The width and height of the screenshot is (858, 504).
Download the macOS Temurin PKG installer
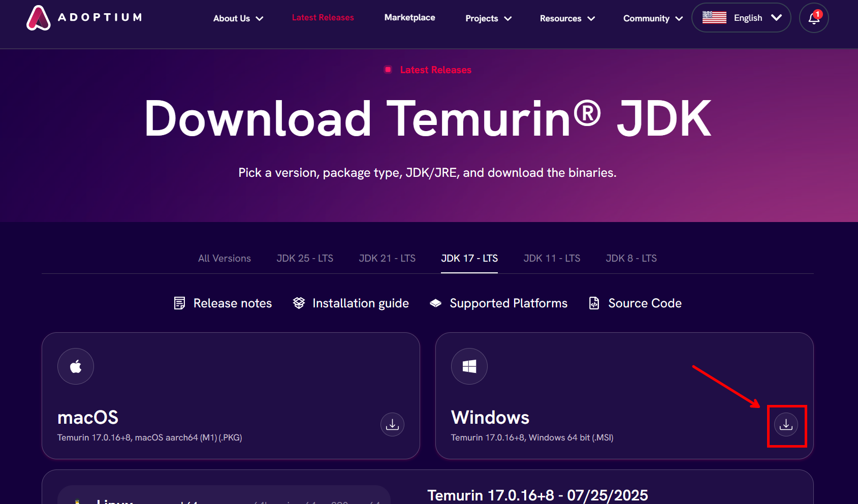(x=392, y=425)
